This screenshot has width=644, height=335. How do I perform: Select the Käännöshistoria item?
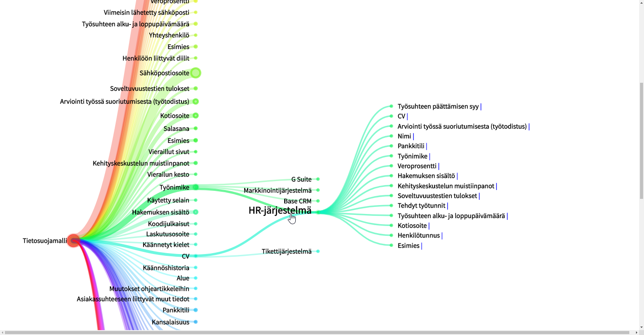click(x=166, y=268)
